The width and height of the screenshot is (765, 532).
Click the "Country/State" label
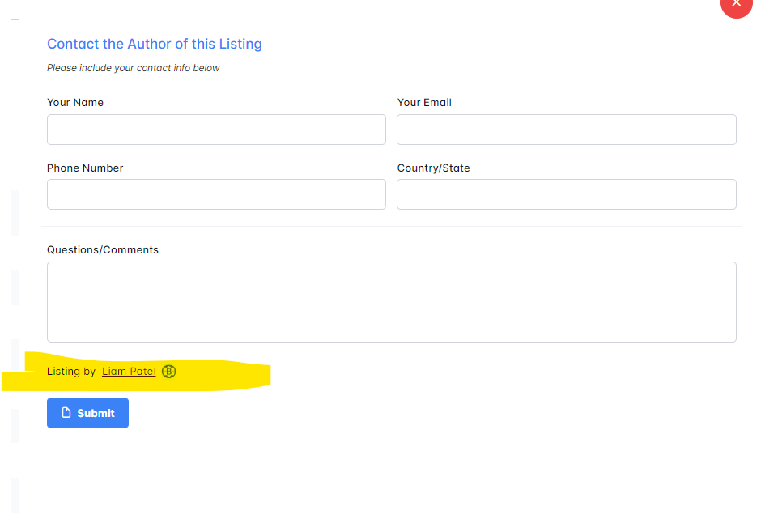[433, 168]
